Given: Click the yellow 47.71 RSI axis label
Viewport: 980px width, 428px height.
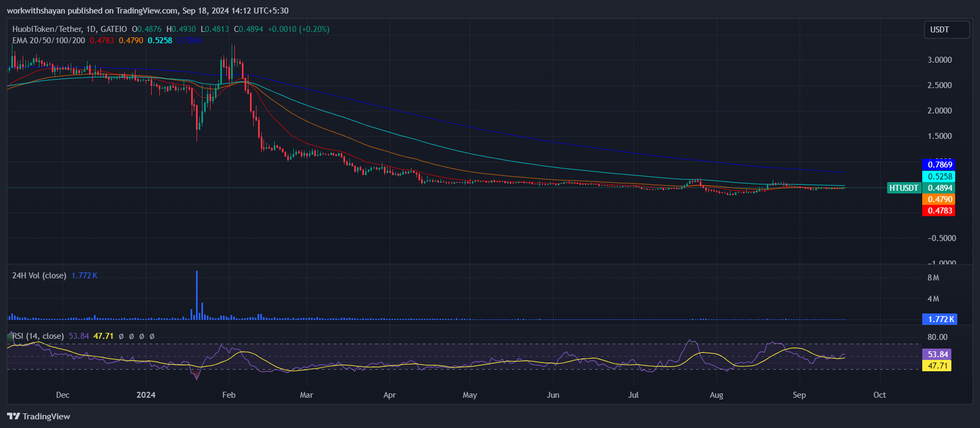Looking at the screenshot, I should pos(937,366).
